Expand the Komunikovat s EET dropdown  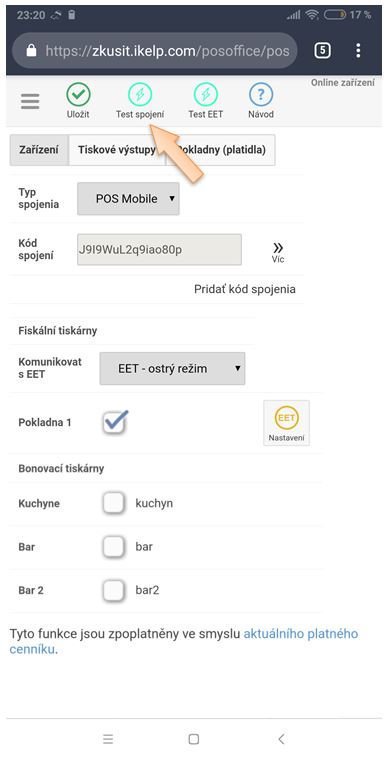pos(172,368)
